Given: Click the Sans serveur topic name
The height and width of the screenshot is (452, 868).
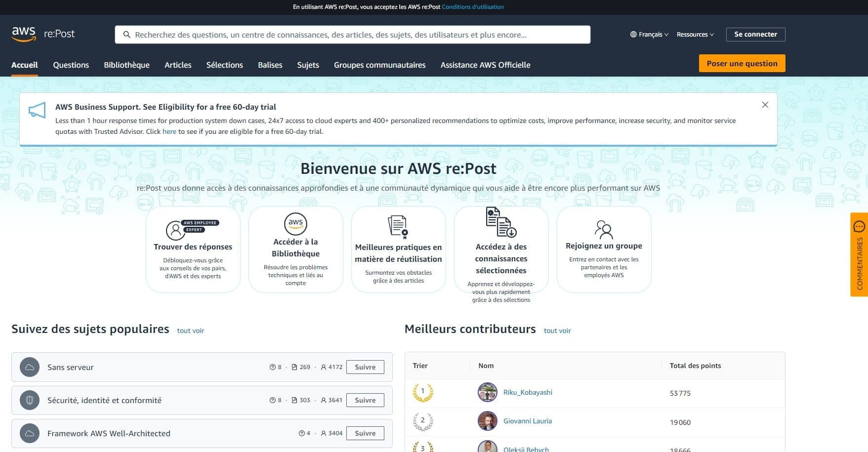Looking at the screenshot, I should (71, 367).
